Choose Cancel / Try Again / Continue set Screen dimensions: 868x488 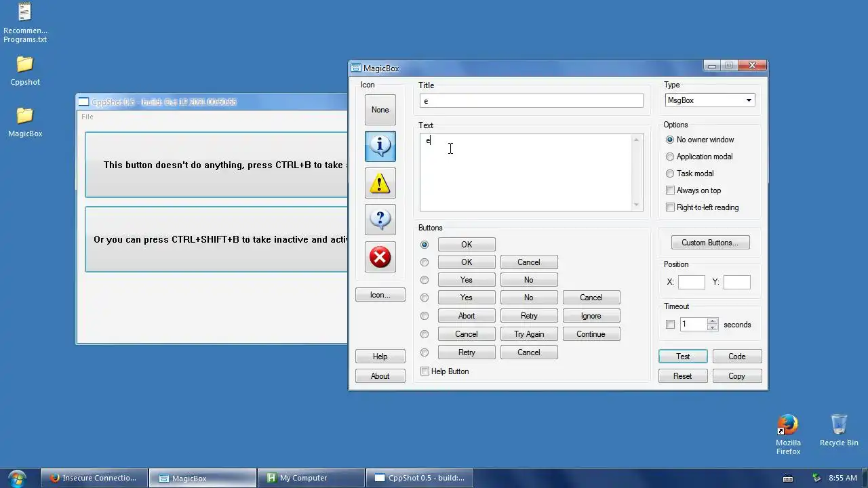425,334
